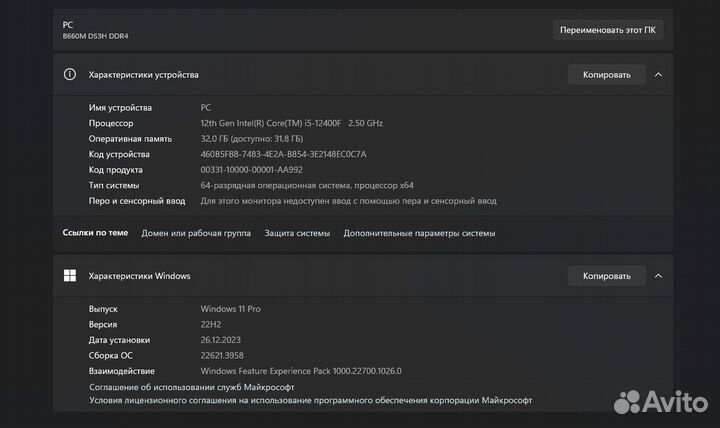
Task: Click the Взаимодействие label
Action: [122, 371]
